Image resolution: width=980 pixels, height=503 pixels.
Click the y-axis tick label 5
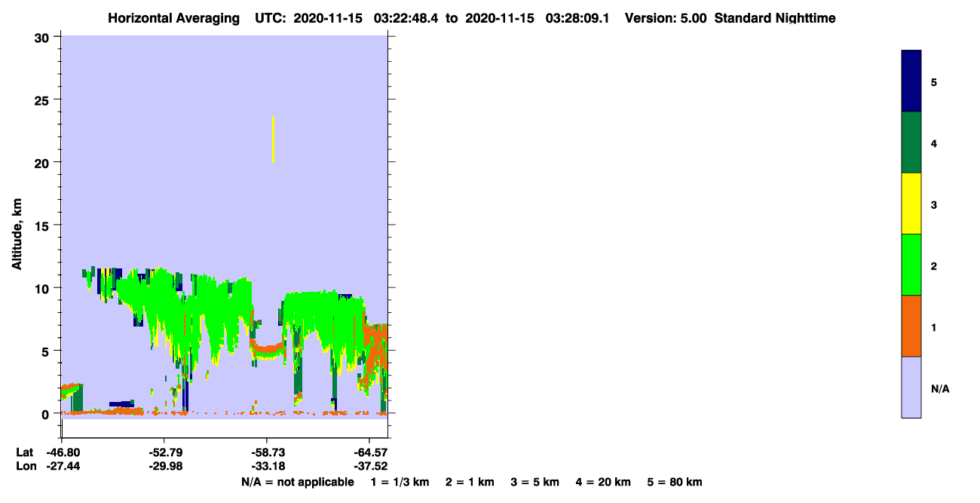tap(47, 351)
